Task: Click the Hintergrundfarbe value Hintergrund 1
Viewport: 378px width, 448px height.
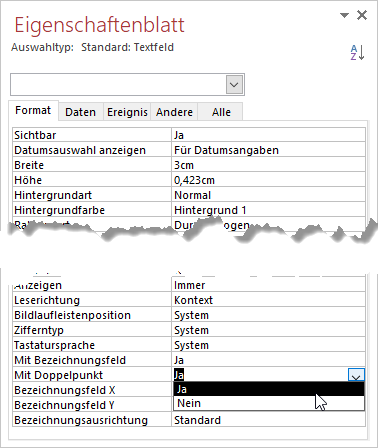Action: [x=268, y=210]
